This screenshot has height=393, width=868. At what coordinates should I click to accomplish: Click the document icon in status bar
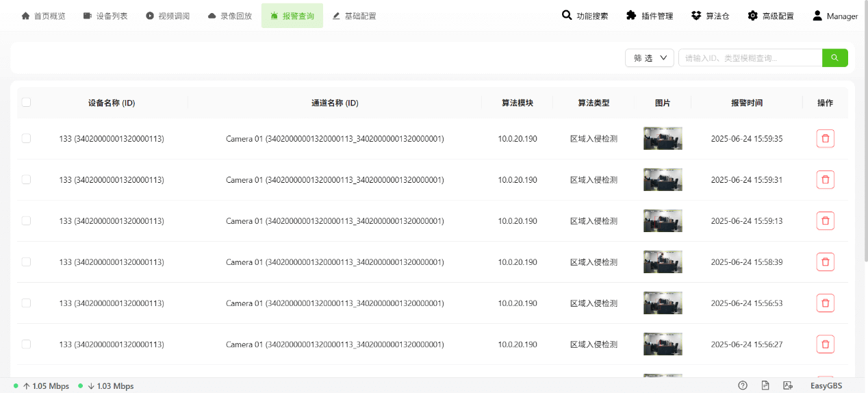tap(765, 385)
